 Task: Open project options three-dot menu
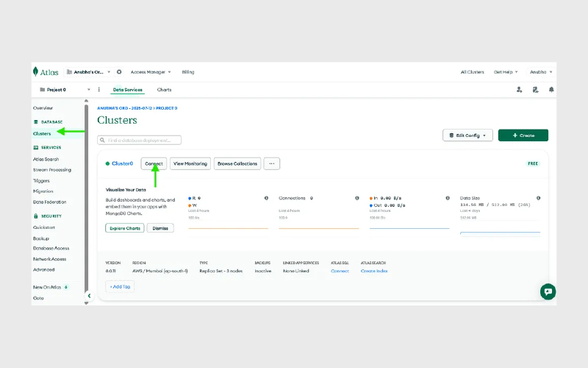[99, 89]
